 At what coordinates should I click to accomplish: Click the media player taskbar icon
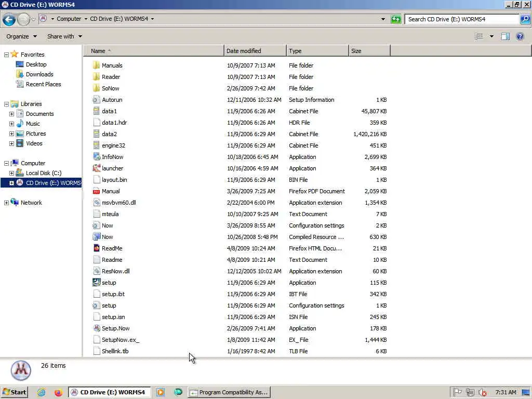click(x=161, y=392)
